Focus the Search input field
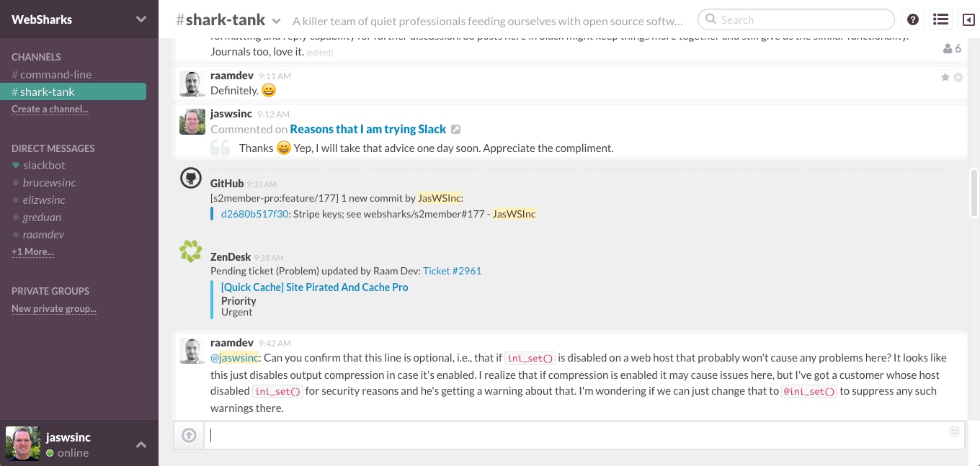Image resolution: width=980 pixels, height=466 pixels. click(x=796, y=20)
